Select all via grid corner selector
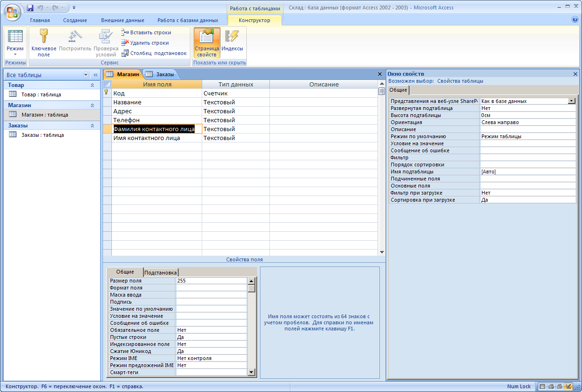The width and height of the screenshot is (582, 392). (x=107, y=84)
